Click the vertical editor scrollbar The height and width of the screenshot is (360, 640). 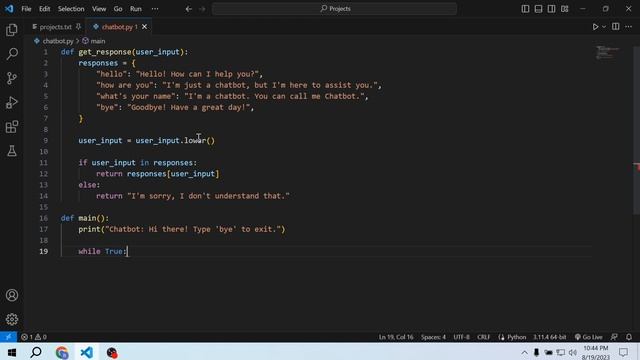636,131
